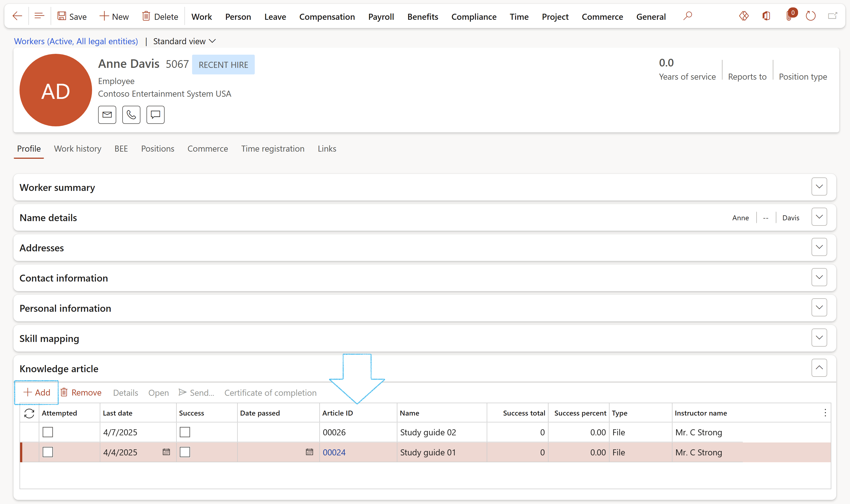Switch to the Positions tab
This screenshot has height=504, width=850.
point(158,149)
